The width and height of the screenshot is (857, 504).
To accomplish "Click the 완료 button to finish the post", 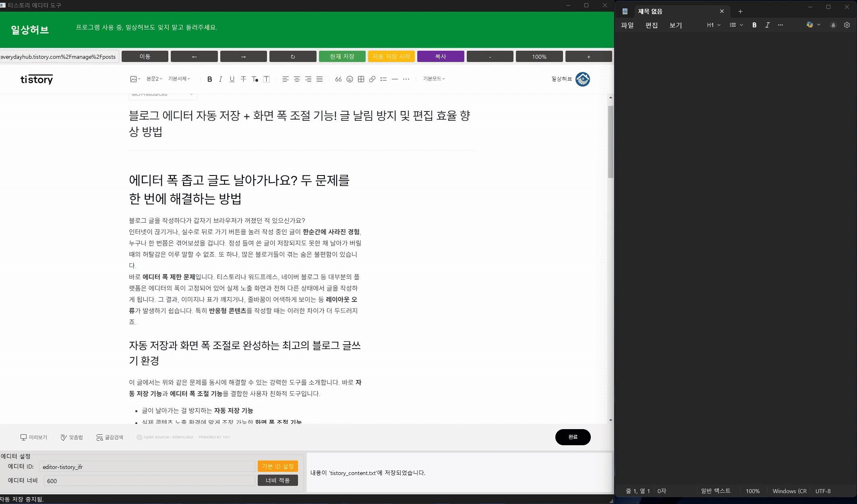I will point(573,437).
